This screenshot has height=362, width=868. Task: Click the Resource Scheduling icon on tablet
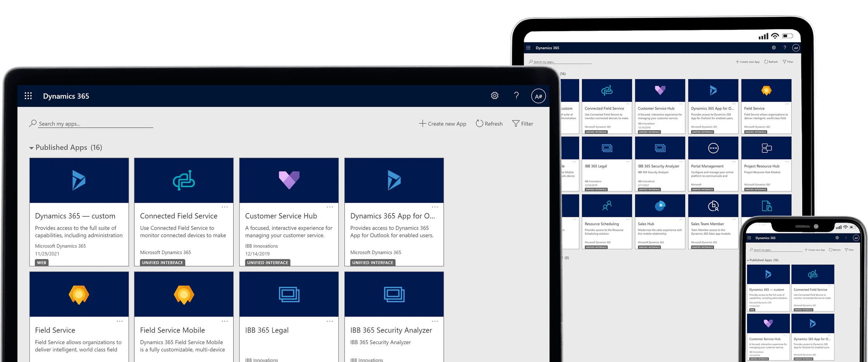click(x=607, y=206)
